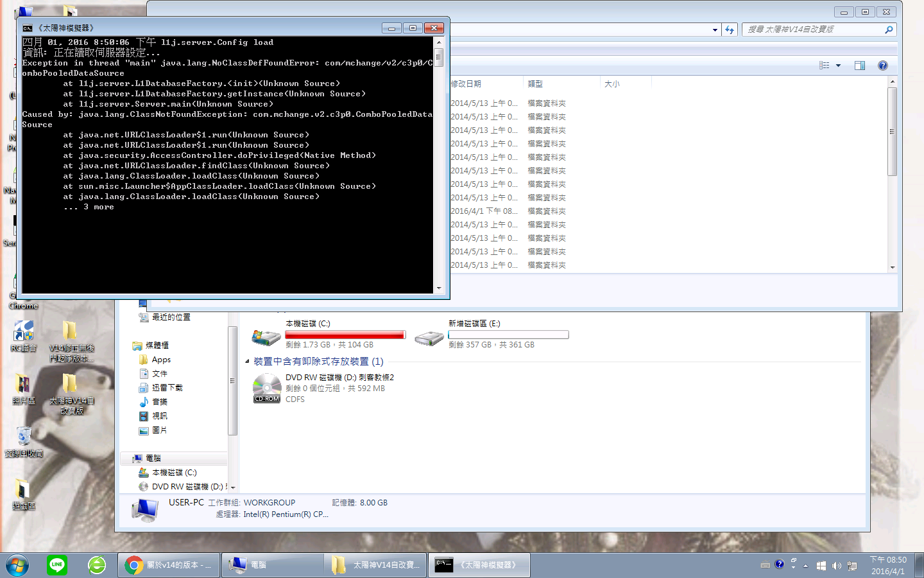Screen dimensions: 924x578
Task: Click the blue help tray icon
Action: pos(780,564)
